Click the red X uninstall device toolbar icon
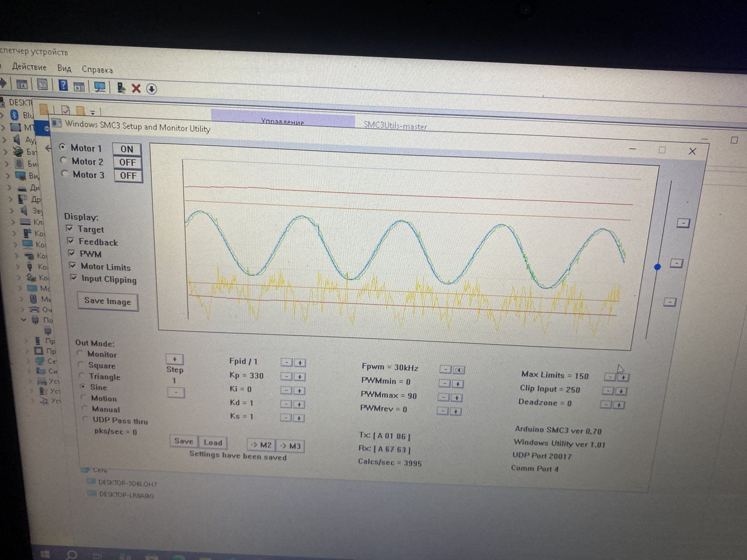 pyautogui.click(x=136, y=88)
